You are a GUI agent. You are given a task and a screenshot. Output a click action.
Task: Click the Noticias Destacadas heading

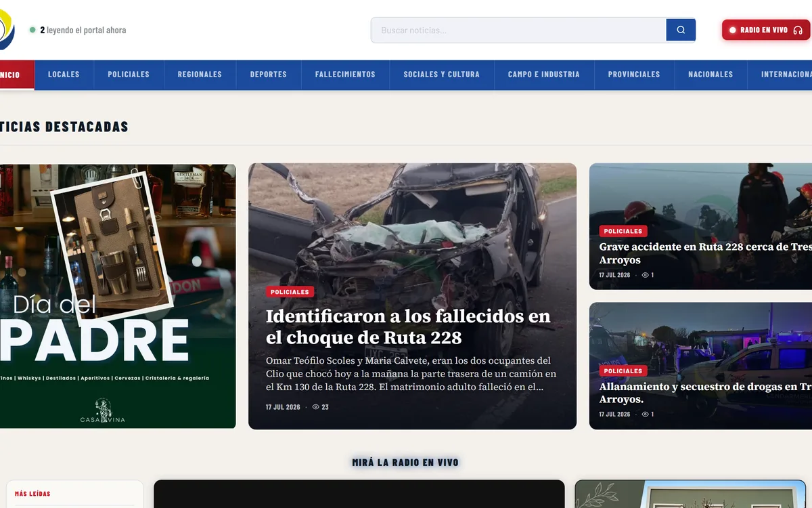[64, 127]
